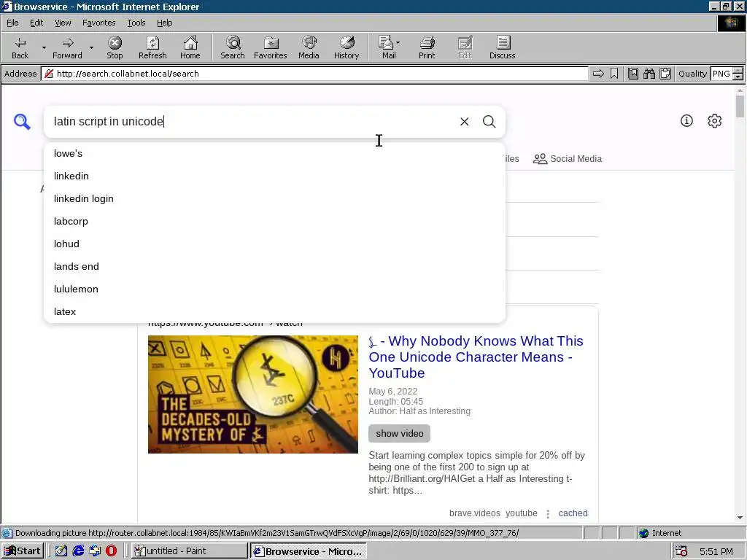The width and height of the screenshot is (747, 560).
Task: Select the "lowe's" suggestion
Action: (x=274, y=153)
